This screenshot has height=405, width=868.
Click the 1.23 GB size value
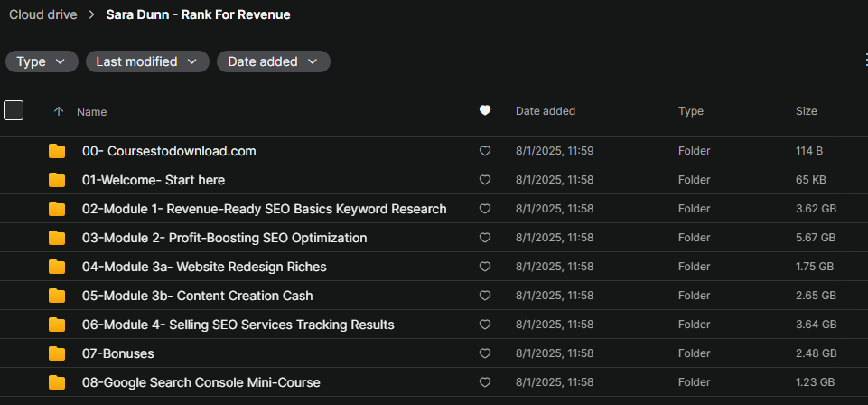(x=815, y=382)
